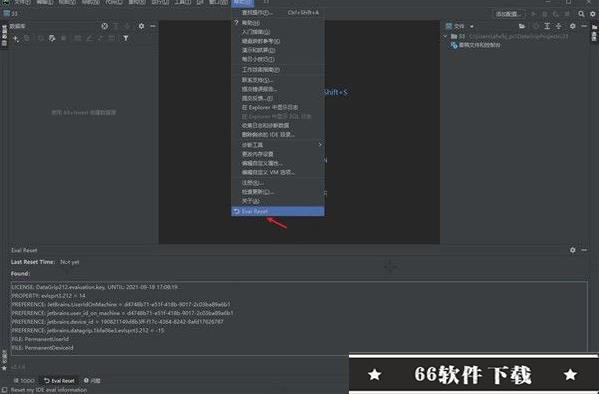Hide the database panel using minus button
The height and width of the screenshot is (394, 599).
[x=153, y=26]
